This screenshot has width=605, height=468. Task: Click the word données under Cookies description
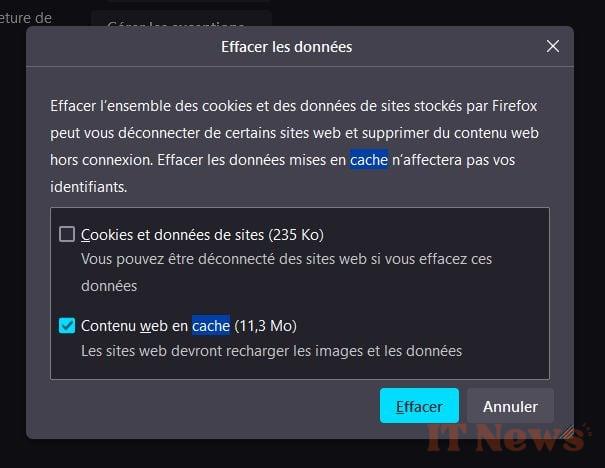point(109,286)
